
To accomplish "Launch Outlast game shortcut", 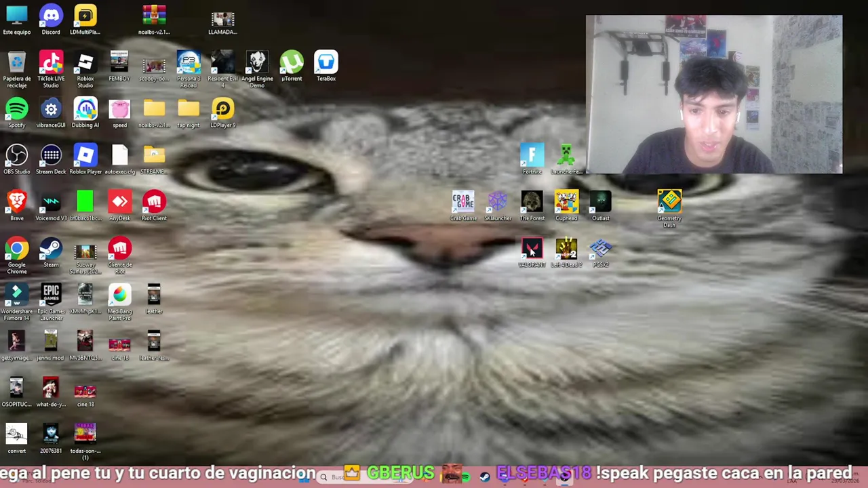I will 601,206.
